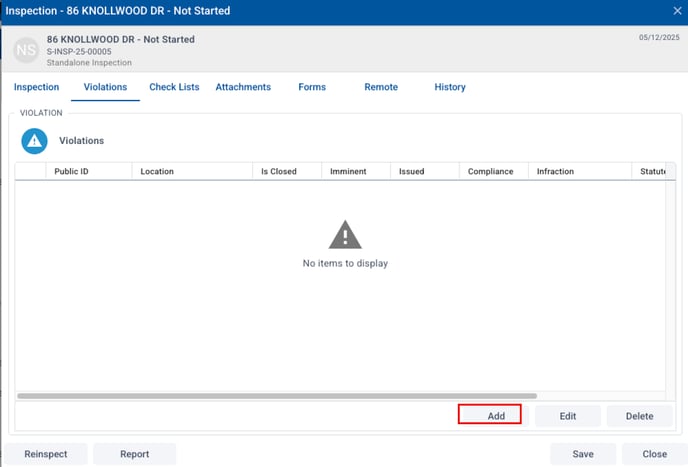Image resolution: width=688 pixels, height=467 pixels.
Task: Sort by Is Closed column header
Action: click(x=279, y=171)
